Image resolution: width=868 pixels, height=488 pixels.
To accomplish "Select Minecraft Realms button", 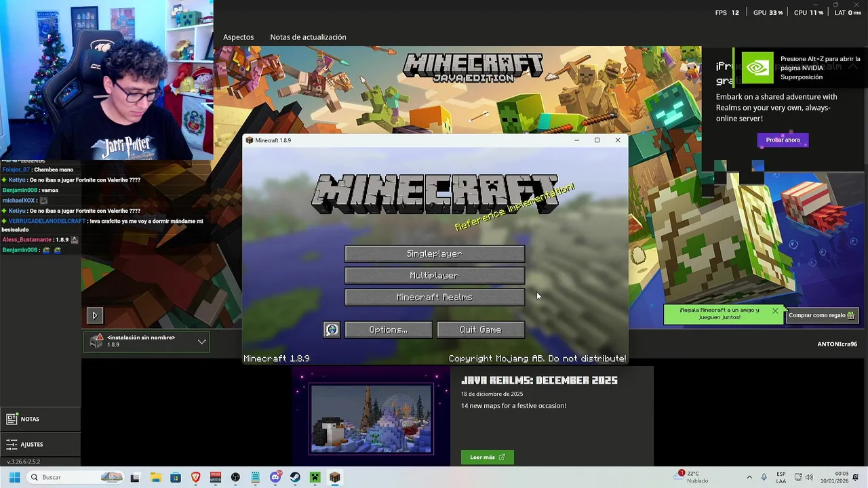I will [435, 297].
